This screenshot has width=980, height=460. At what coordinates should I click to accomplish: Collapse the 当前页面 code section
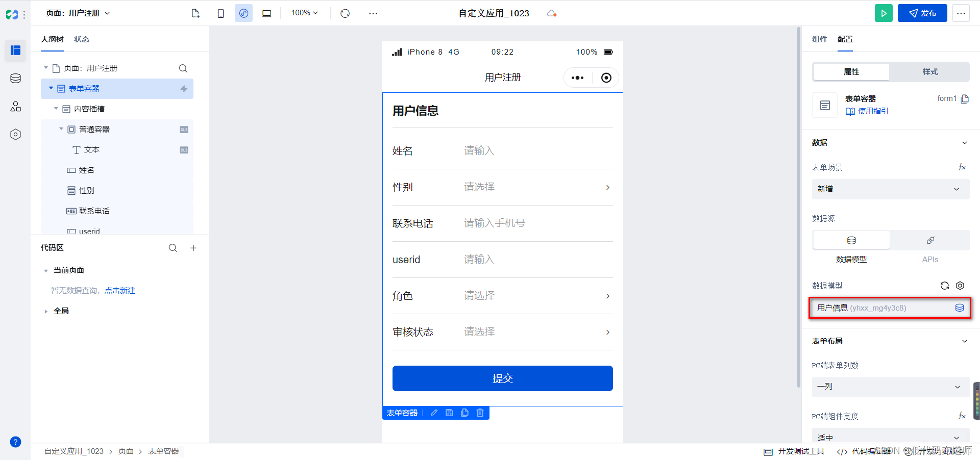pos(46,270)
